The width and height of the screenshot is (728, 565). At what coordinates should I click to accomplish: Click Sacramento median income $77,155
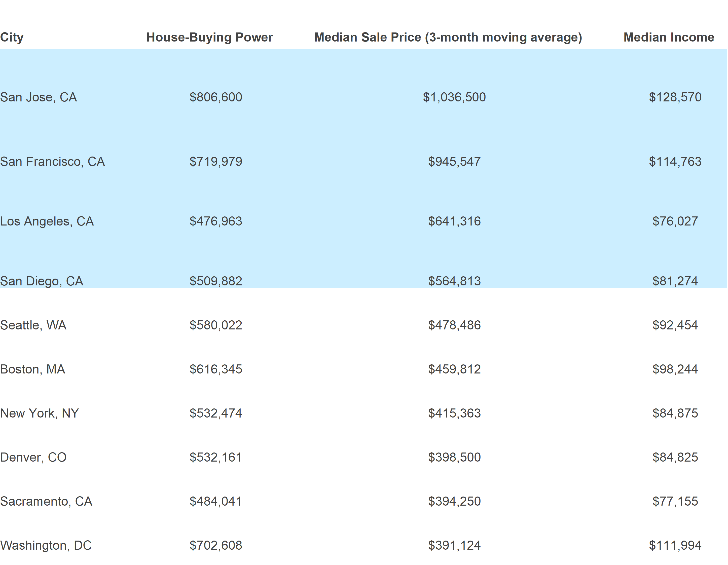675,501
